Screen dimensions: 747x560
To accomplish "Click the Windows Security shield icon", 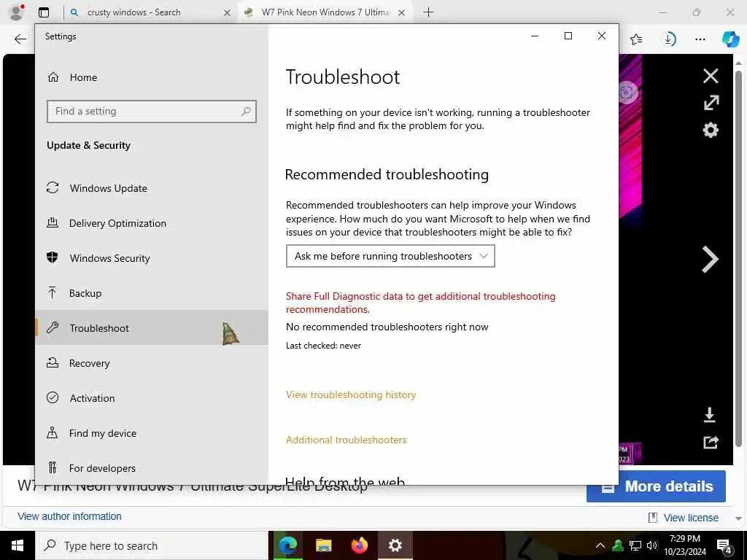I will [53, 257].
